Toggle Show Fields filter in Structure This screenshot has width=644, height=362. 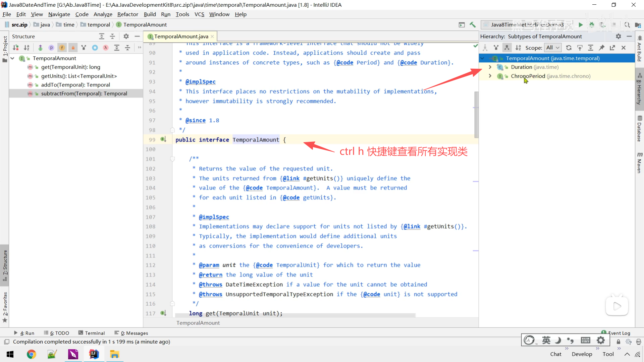pyautogui.click(x=62, y=48)
